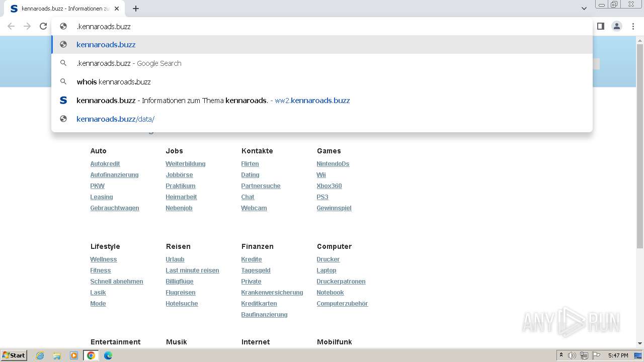The height and width of the screenshot is (362, 644).
Task: Select the kennaroads.buzz autocomplete suggestion
Action: coord(322,44)
